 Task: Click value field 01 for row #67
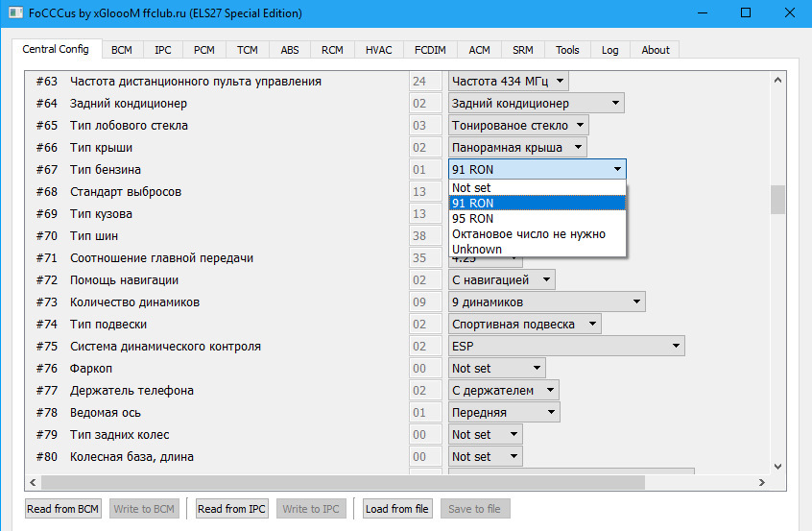[x=425, y=169]
